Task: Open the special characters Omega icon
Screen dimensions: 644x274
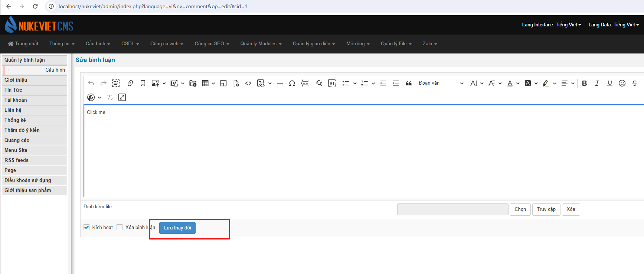Action: (x=292, y=83)
